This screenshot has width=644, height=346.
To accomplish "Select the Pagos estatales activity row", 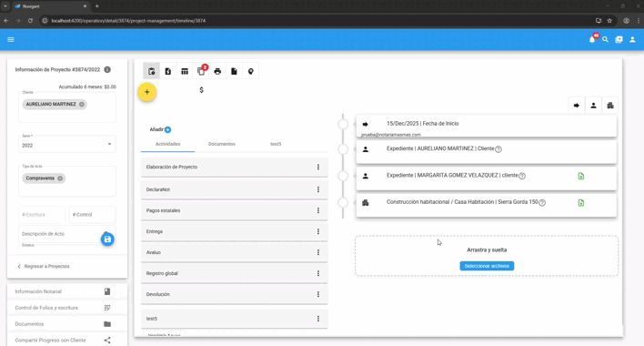I will (x=234, y=210).
